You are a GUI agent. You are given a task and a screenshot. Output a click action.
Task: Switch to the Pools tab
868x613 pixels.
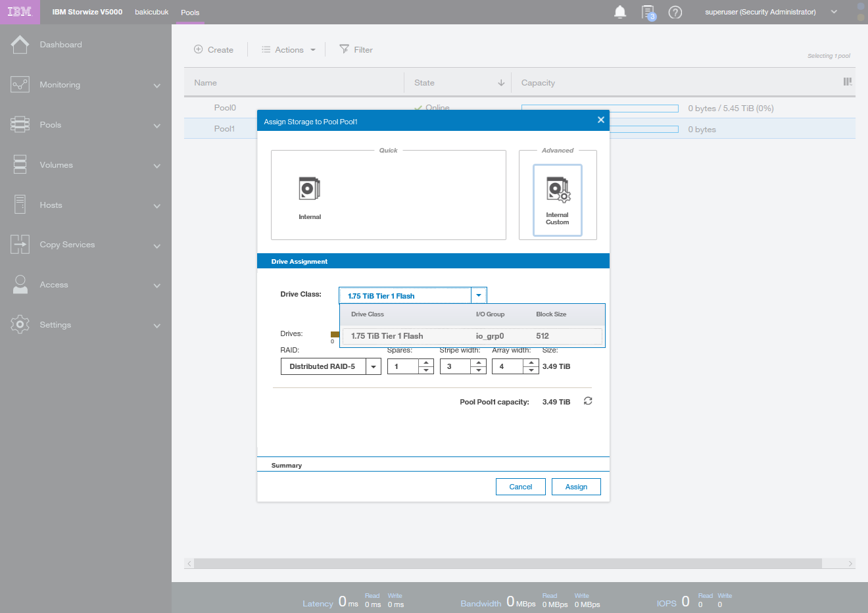click(x=190, y=12)
